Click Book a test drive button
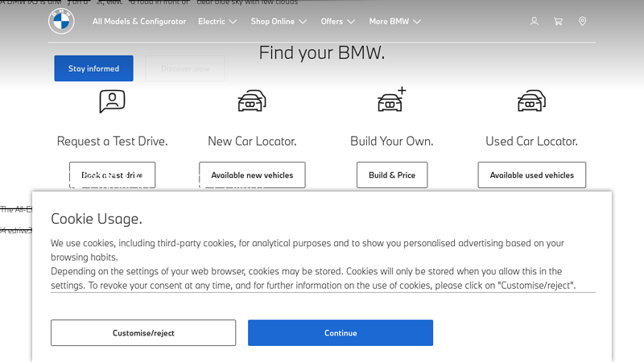The height and width of the screenshot is (362, 644). (x=112, y=175)
